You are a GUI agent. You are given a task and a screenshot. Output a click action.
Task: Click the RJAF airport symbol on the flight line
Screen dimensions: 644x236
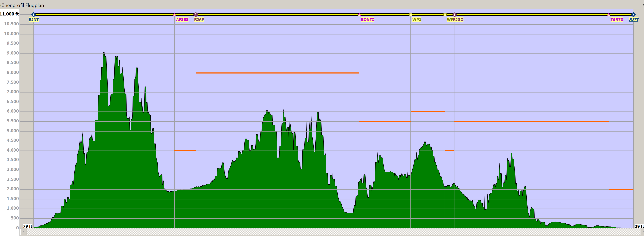click(x=196, y=14)
